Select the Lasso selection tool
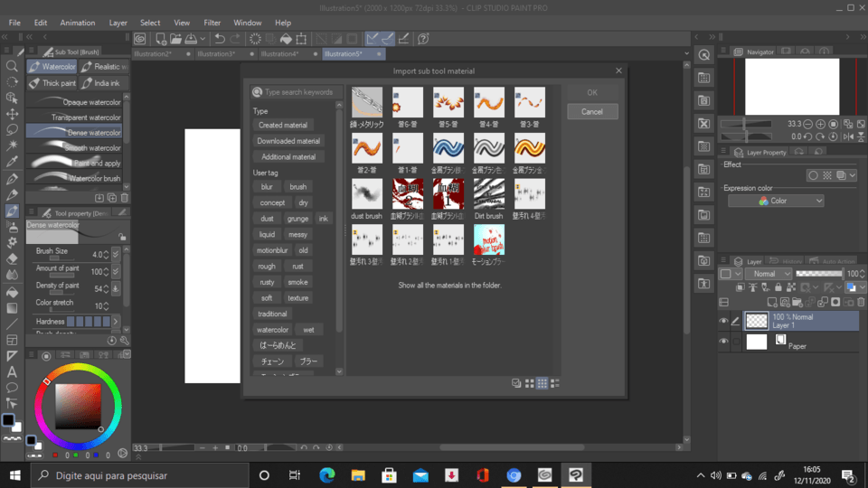 point(12,129)
